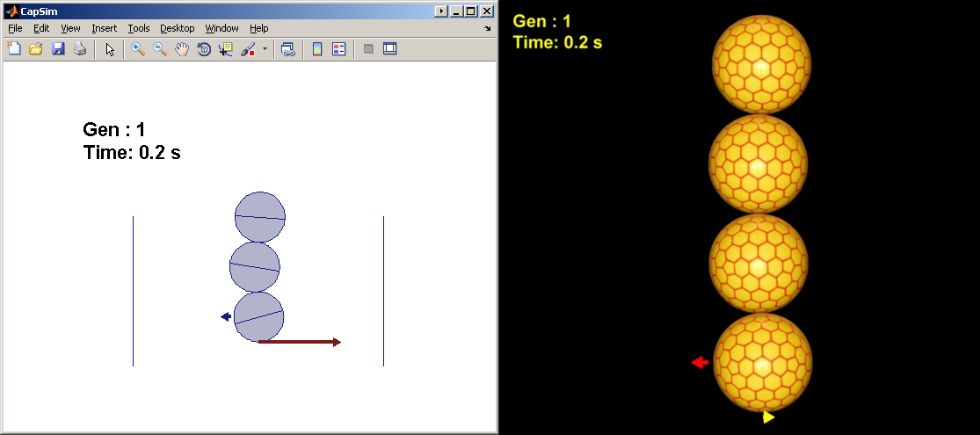The image size is (980, 435).
Task: Open the Tools menu
Action: pyautogui.click(x=139, y=28)
